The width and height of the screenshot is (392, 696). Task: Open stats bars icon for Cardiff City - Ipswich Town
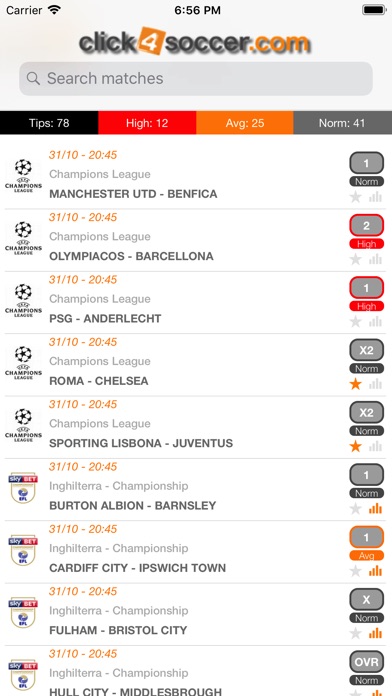click(376, 571)
